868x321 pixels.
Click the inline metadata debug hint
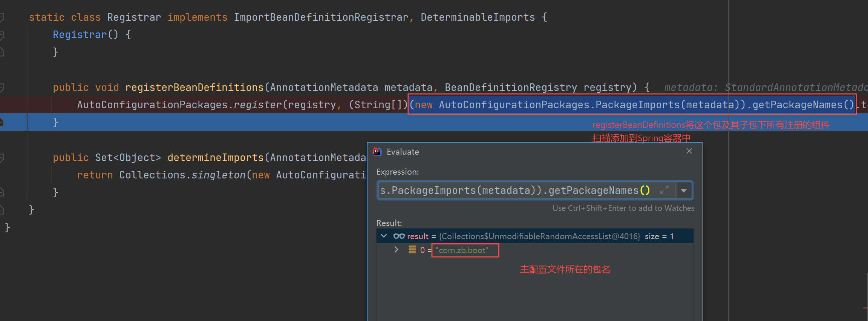(x=766, y=88)
